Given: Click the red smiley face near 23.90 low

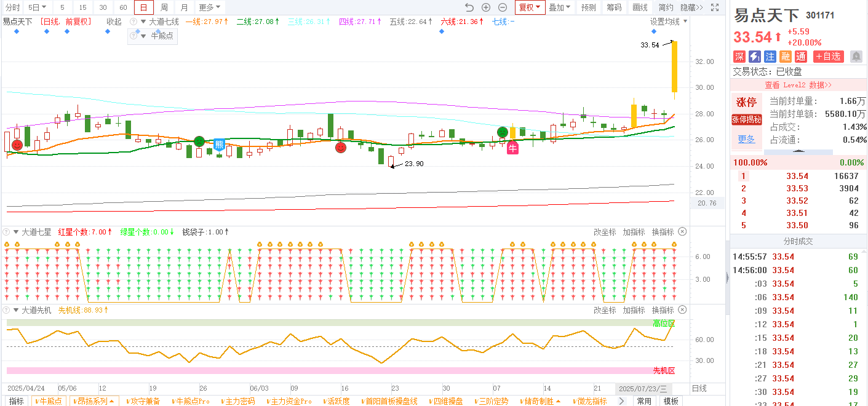Looking at the screenshot, I should (341, 148).
